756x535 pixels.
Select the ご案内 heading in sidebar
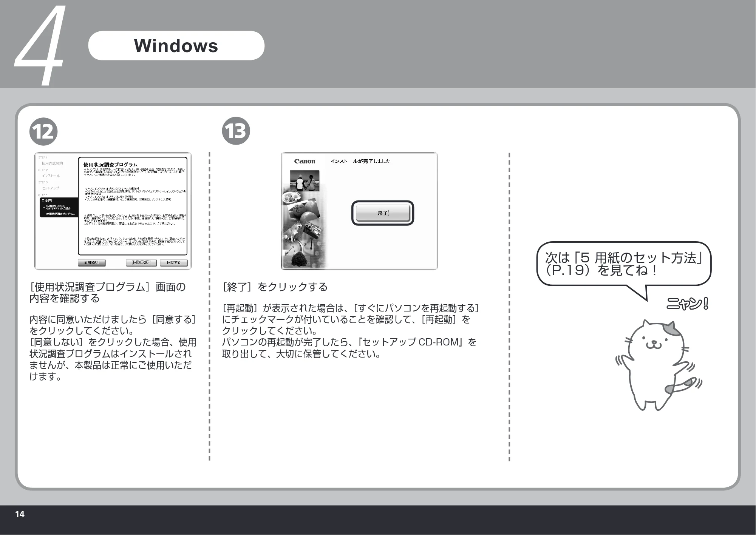click(x=46, y=200)
